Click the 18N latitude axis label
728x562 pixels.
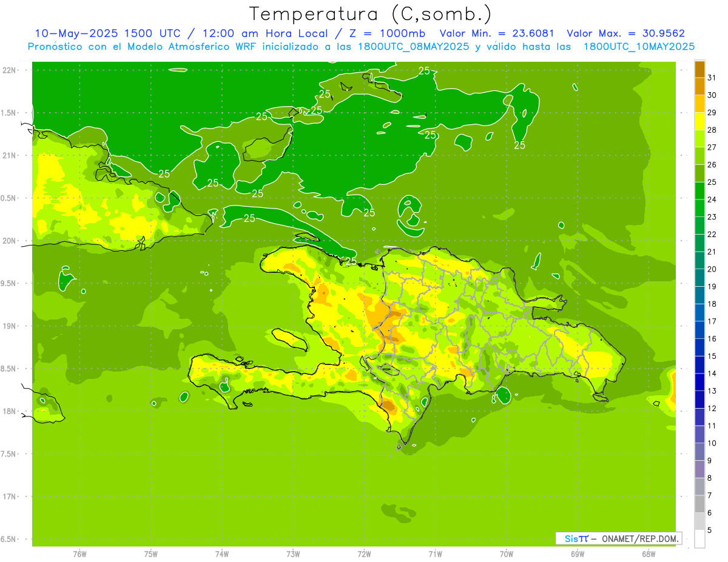click(9, 412)
